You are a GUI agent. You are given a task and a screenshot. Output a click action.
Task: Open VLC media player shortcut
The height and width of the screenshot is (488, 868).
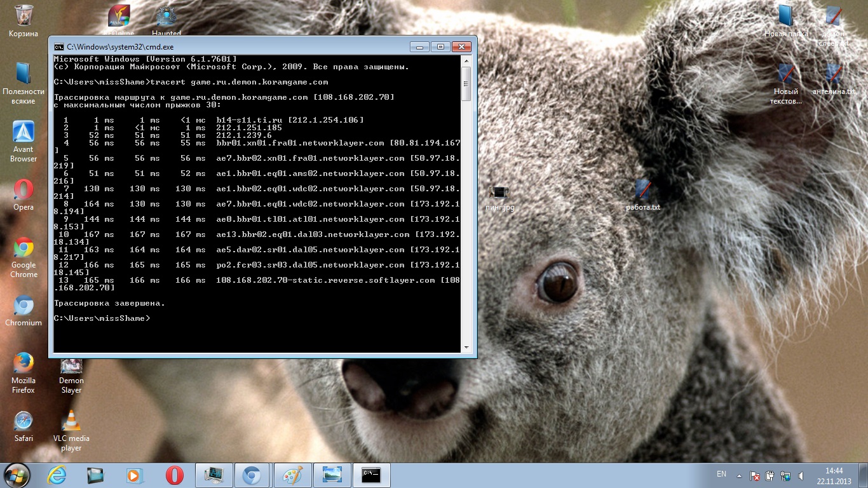71,431
